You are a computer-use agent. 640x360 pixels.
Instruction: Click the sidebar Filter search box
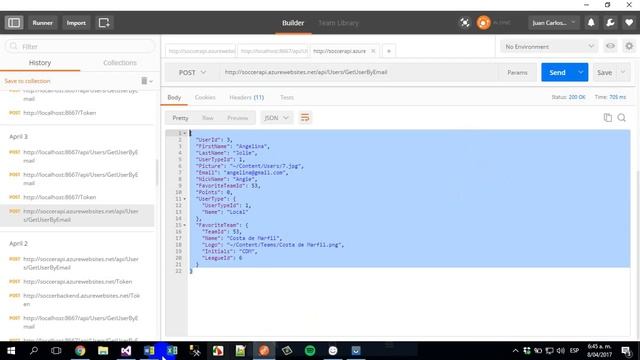80,46
